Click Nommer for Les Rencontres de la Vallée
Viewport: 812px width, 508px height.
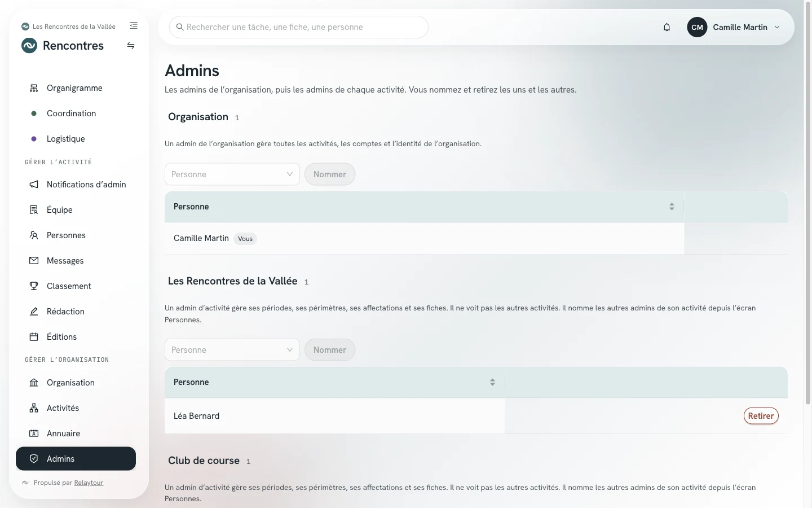click(x=330, y=350)
